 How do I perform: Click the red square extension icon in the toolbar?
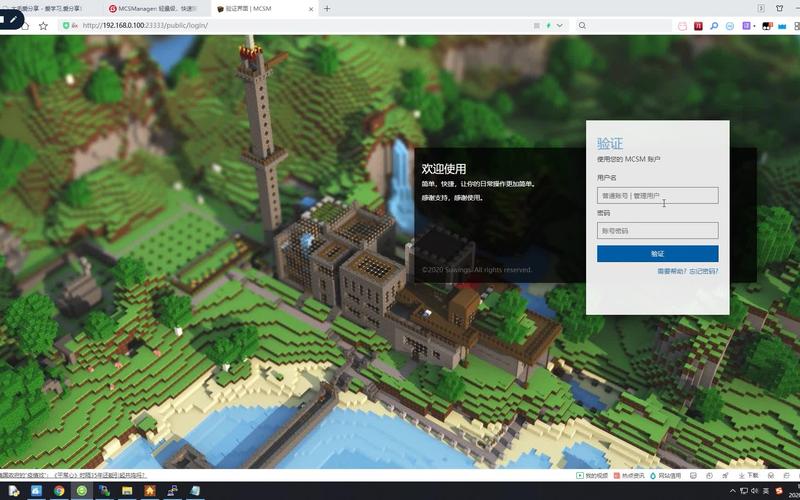click(x=698, y=26)
